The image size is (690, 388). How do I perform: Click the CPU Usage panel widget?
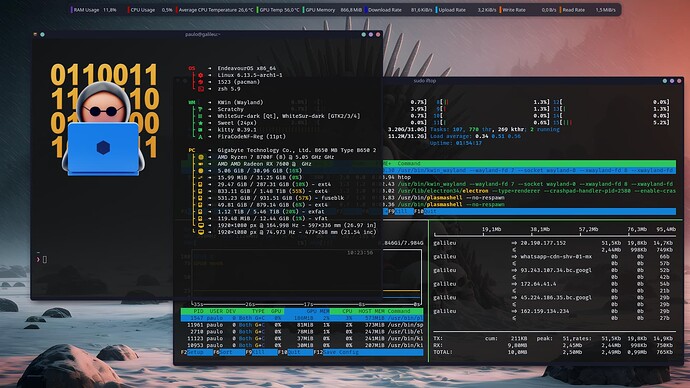coord(150,10)
